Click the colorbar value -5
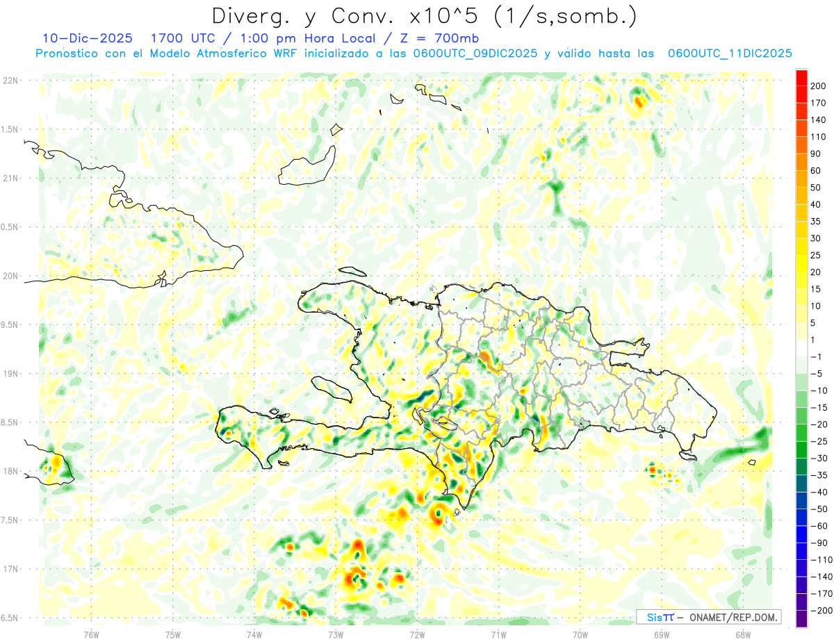834x644 pixels. [x=817, y=374]
